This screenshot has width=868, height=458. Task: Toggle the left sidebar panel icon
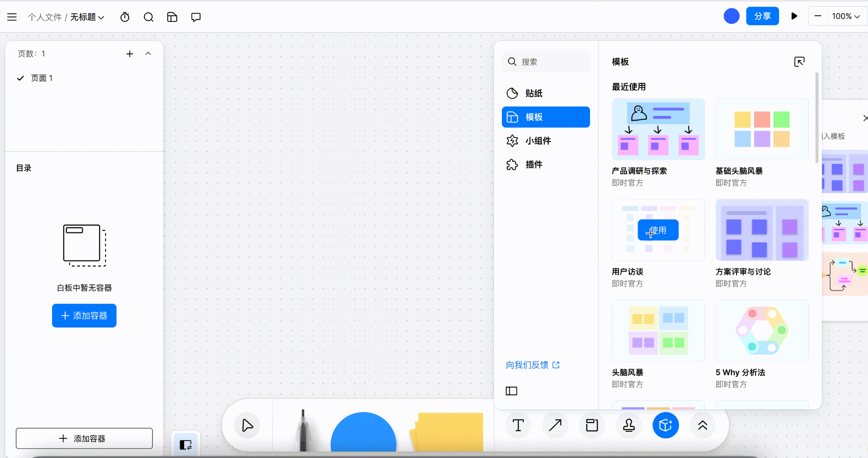click(186, 445)
